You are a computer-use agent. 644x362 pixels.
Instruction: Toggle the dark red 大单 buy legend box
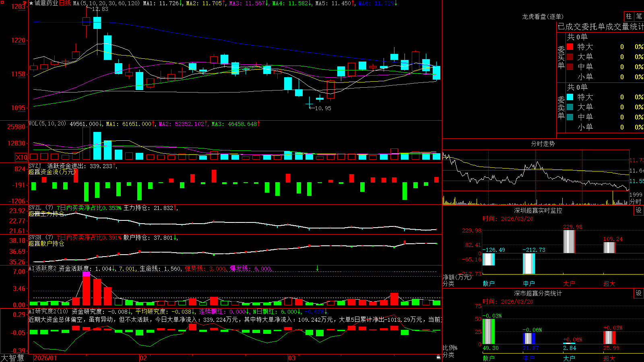point(570,57)
